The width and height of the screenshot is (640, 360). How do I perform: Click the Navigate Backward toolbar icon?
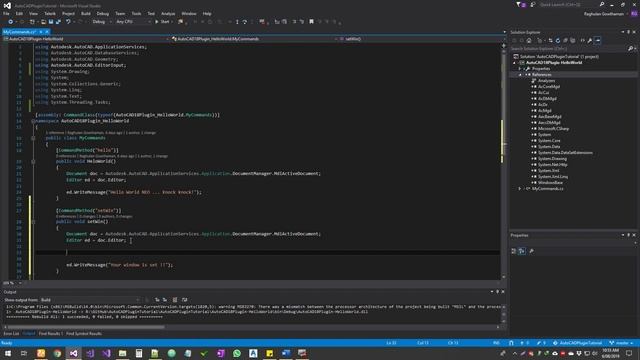(11, 22)
